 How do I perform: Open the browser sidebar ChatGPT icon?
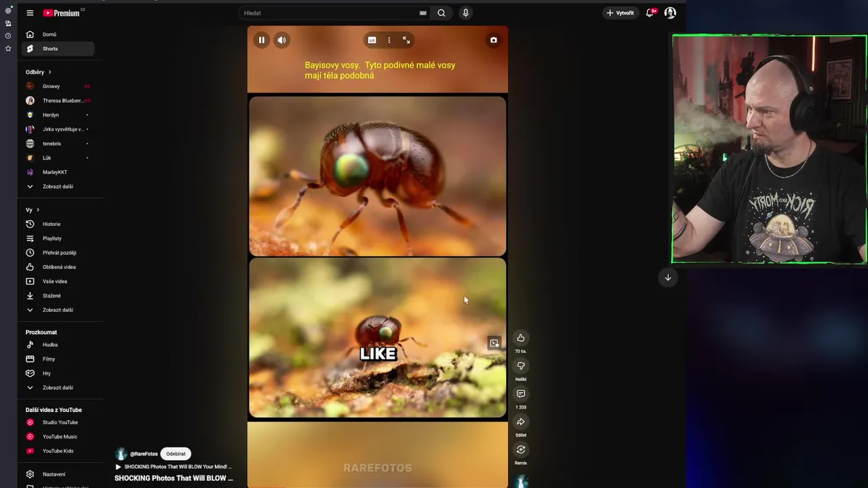pyautogui.click(x=8, y=11)
